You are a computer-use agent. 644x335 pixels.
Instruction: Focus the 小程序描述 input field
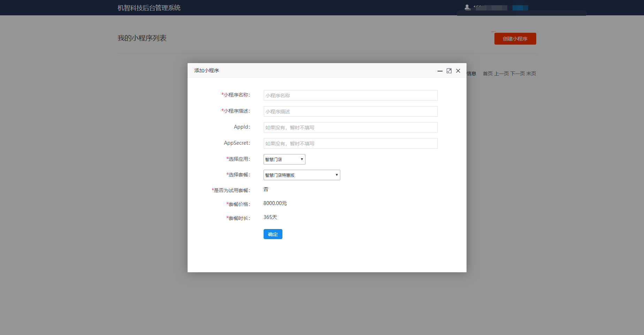pyautogui.click(x=350, y=111)
